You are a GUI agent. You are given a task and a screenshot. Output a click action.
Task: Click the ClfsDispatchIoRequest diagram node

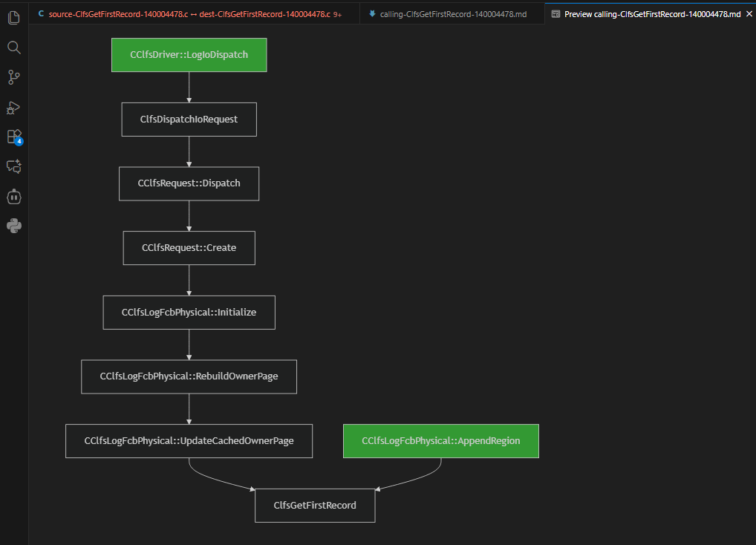pyautogui.click(x=189, y=119)
